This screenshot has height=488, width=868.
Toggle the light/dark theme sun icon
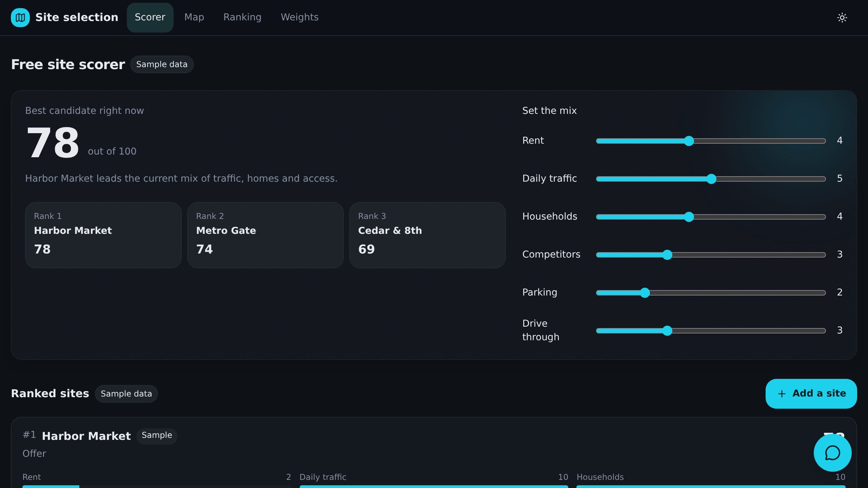842,17
